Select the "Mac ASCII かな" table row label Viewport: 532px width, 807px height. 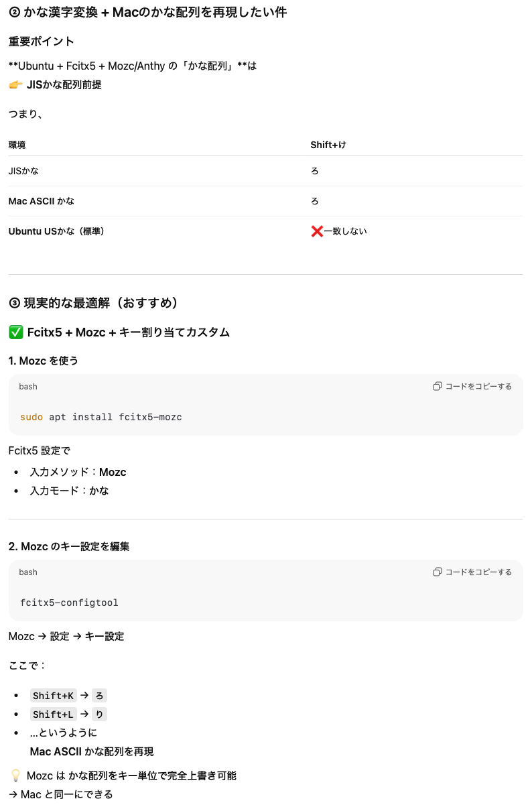click(x=42, y=201)
